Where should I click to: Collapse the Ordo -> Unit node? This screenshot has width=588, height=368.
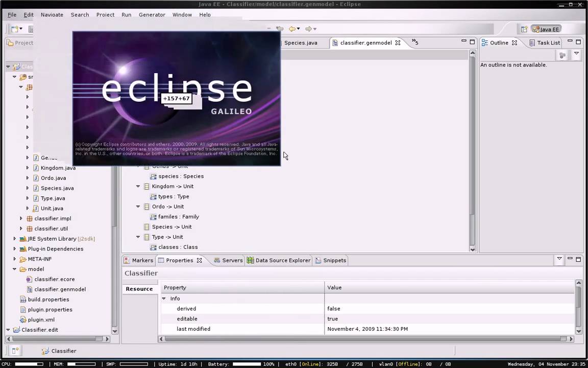point(138,206)
